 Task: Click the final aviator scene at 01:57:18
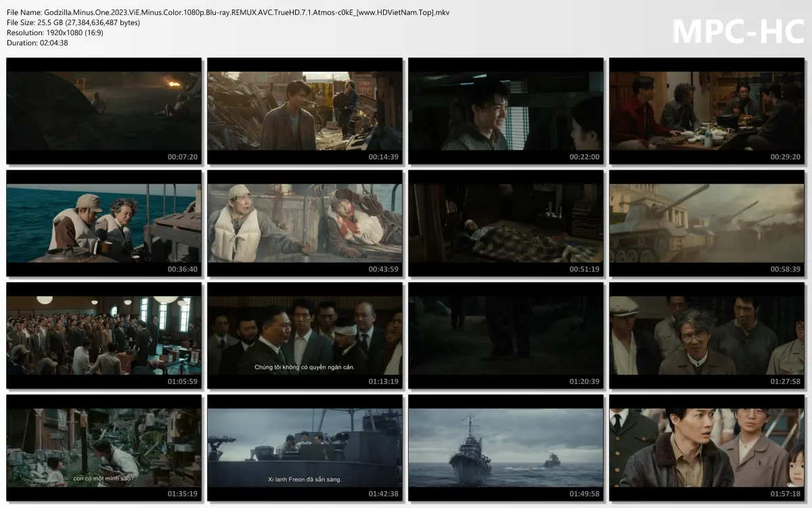[x=706, y=448]
